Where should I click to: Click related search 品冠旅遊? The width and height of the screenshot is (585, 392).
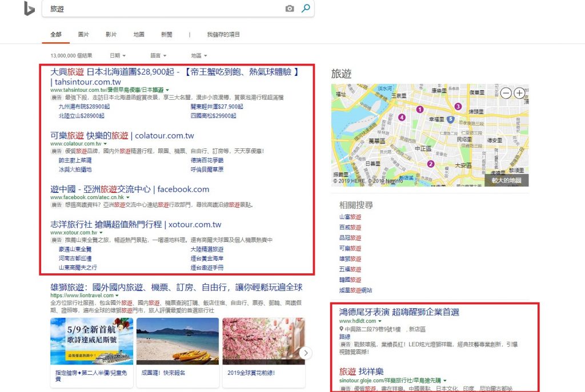350,238
